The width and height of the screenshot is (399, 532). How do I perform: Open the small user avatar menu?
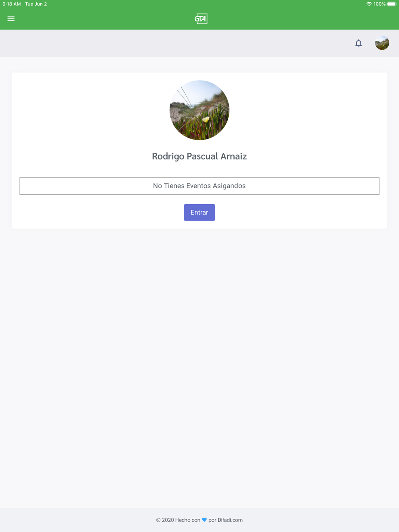point(382,43)
